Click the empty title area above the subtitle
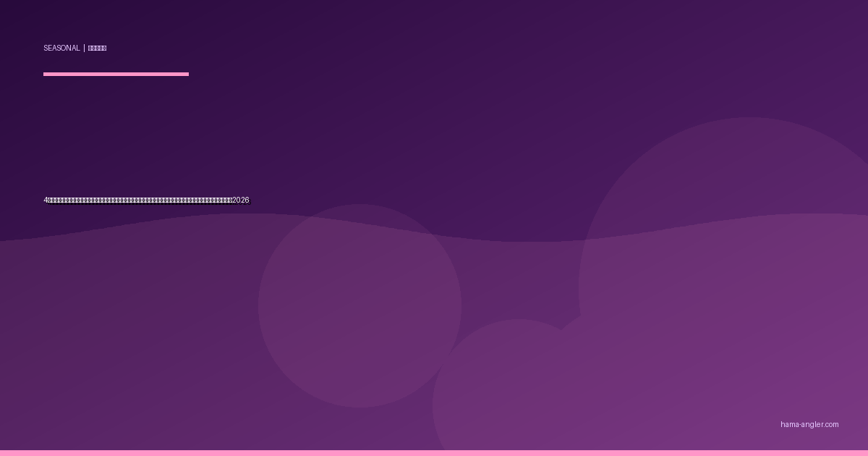Screen dimensions: 868x456 217,138
